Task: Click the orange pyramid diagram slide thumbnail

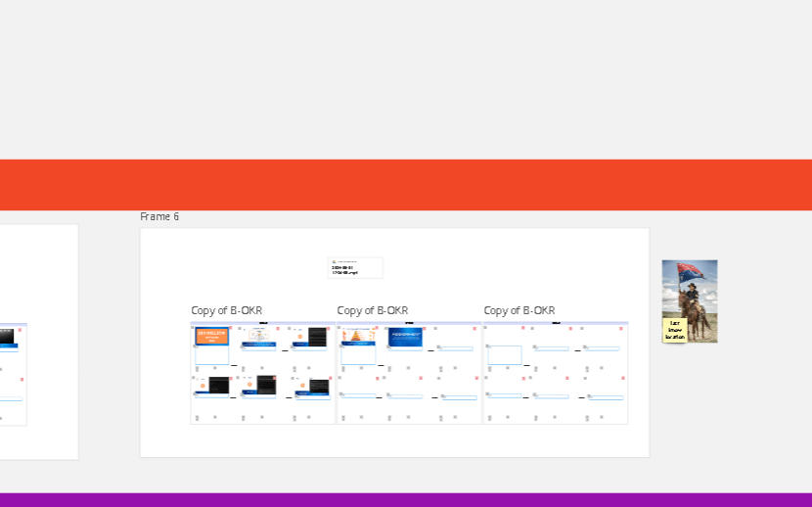Action: point(358,336)
